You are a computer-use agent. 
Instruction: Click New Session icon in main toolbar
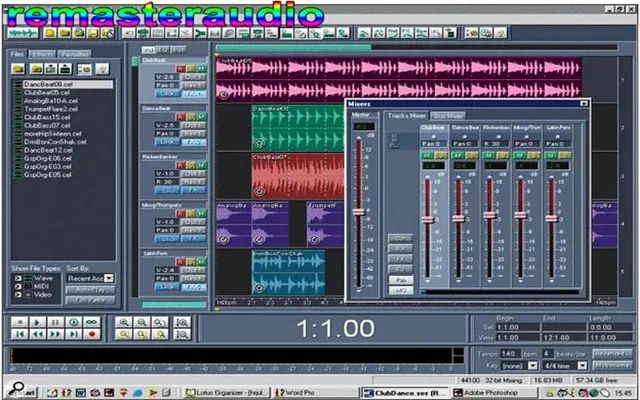50,33
